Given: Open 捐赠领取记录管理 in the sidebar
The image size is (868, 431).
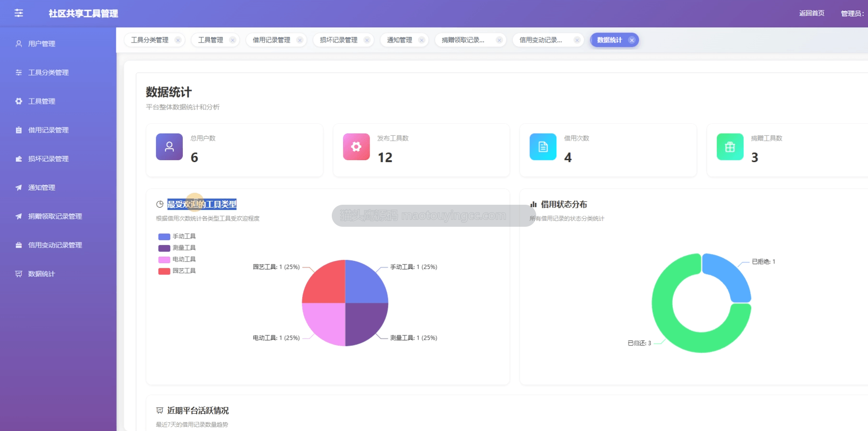Looking at the screenshot, I should click(x=58, y=216).
